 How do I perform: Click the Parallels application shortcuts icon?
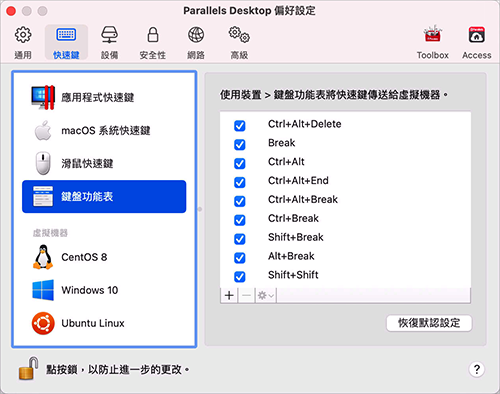tap(43, 97)
